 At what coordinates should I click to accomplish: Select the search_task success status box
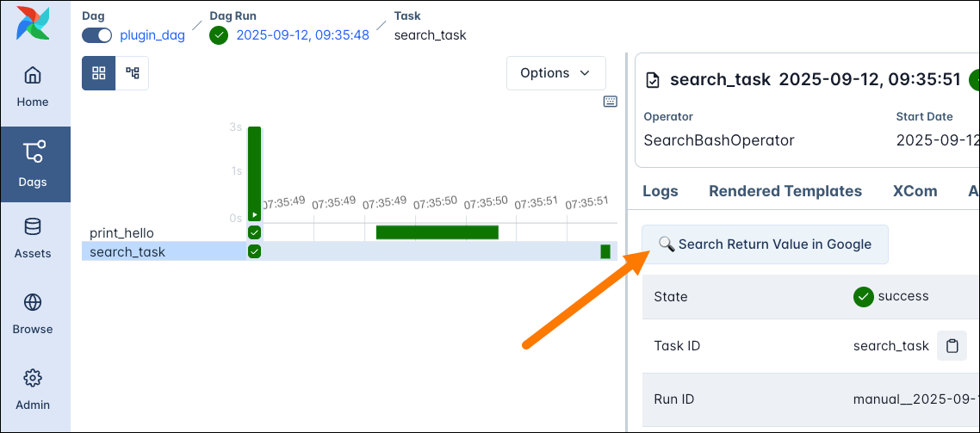click(254, 251)
